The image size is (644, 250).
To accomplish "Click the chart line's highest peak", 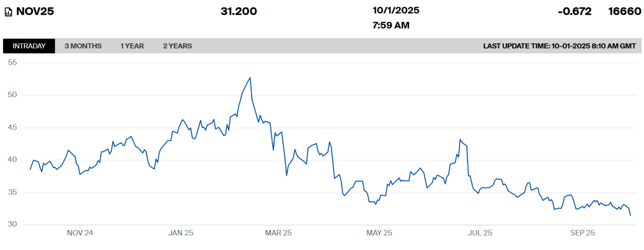I will [x=250, y=77].
